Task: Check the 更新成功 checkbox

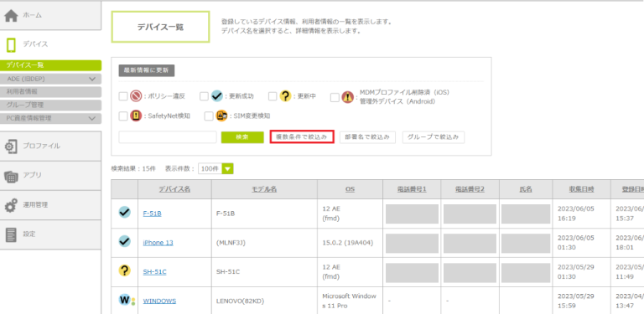Action: (x=204, y=96)
